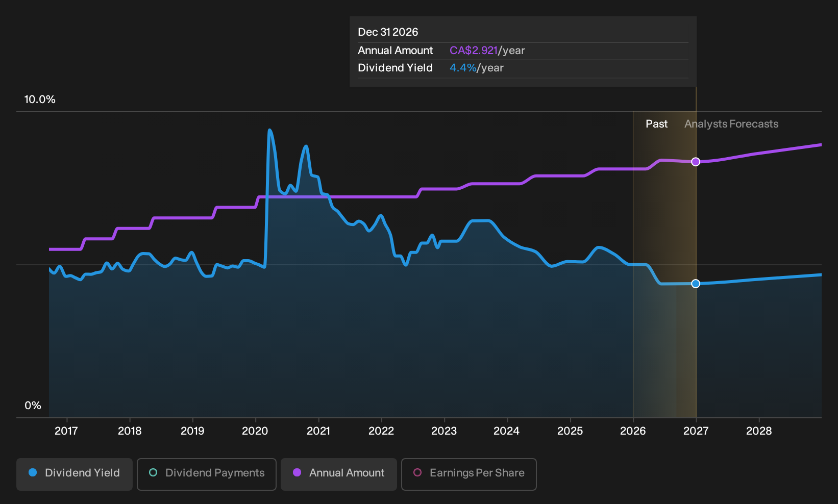
Task: Toggle the Dividend Payments legend button
Action: click(207, 474)
